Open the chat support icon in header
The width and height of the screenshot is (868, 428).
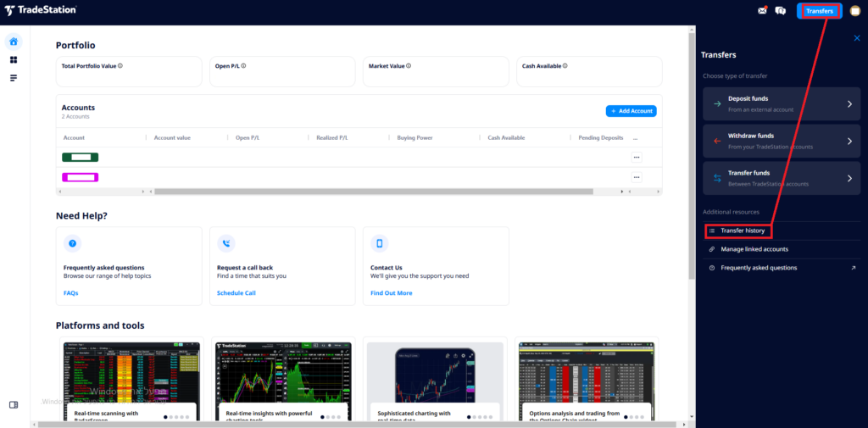[x=781, y=10]
